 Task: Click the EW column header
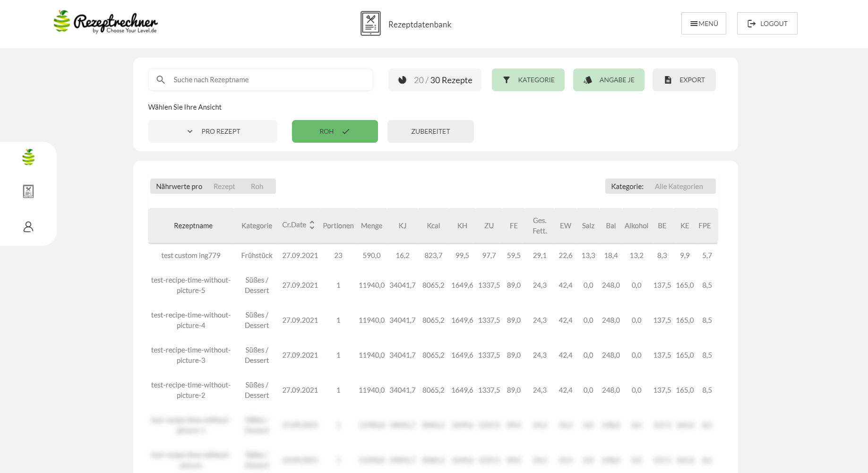566,226
